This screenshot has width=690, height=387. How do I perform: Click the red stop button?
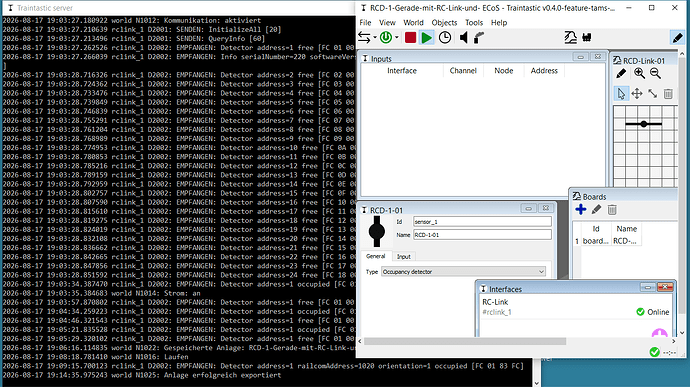(x=411, y=38)
